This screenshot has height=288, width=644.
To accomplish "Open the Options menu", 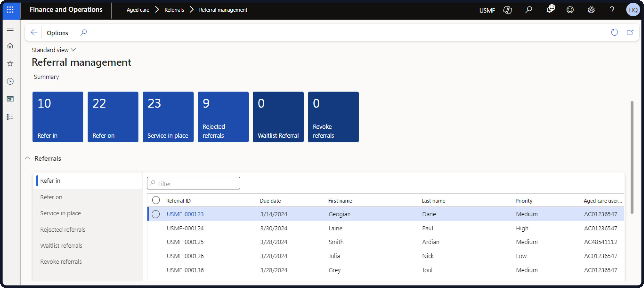I will click(57, 33).
